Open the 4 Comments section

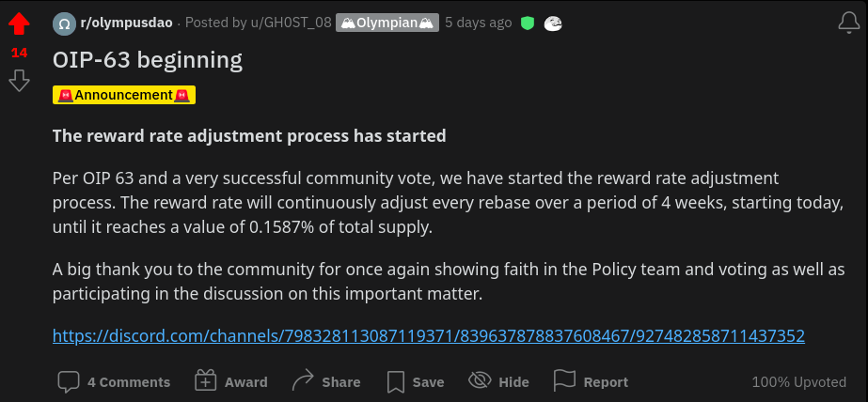115,382
